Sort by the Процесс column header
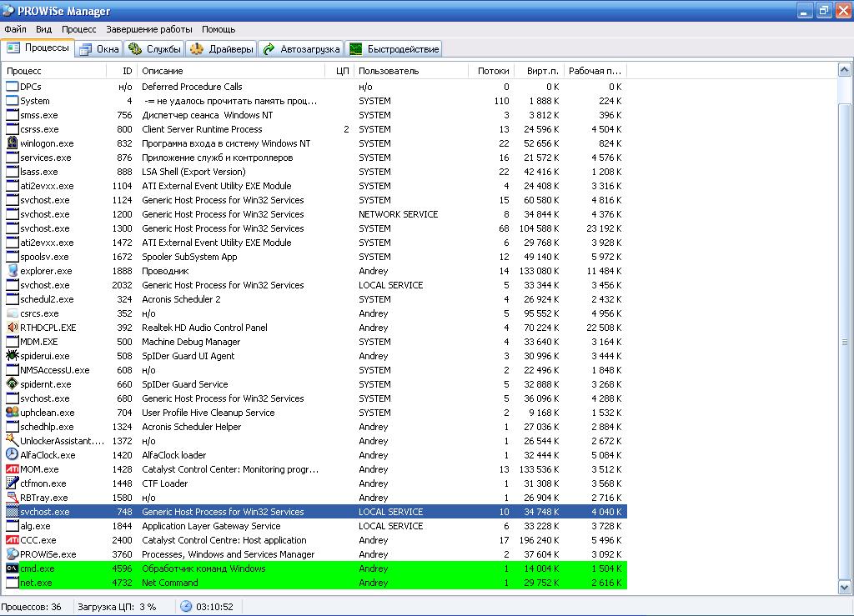The width and height of the screenshot is (854, 616). [54, 71]
